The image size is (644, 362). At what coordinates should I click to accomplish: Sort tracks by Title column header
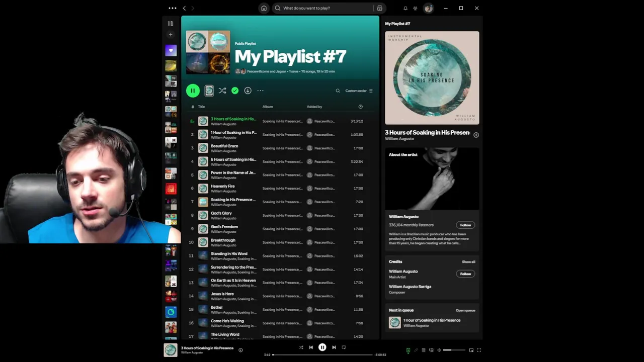point(201,107)
